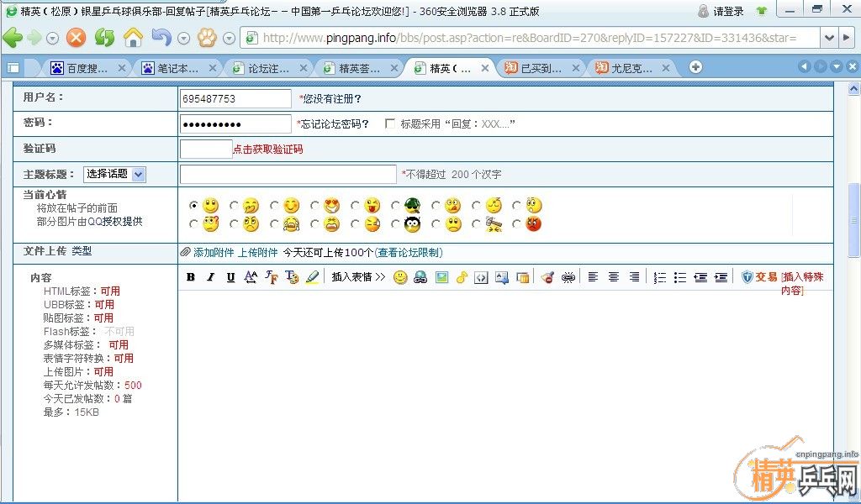Increase indent of the text
The image size is (861, 504).
pos(721,277)
